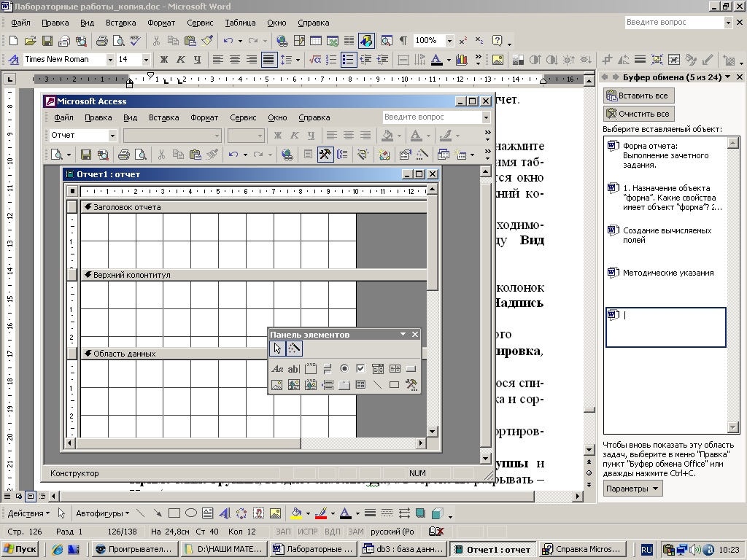The width and height of the screenshot is (747, 560).
Task: Open Document Map icon in Word toolbar
Action: pos(387,41)
